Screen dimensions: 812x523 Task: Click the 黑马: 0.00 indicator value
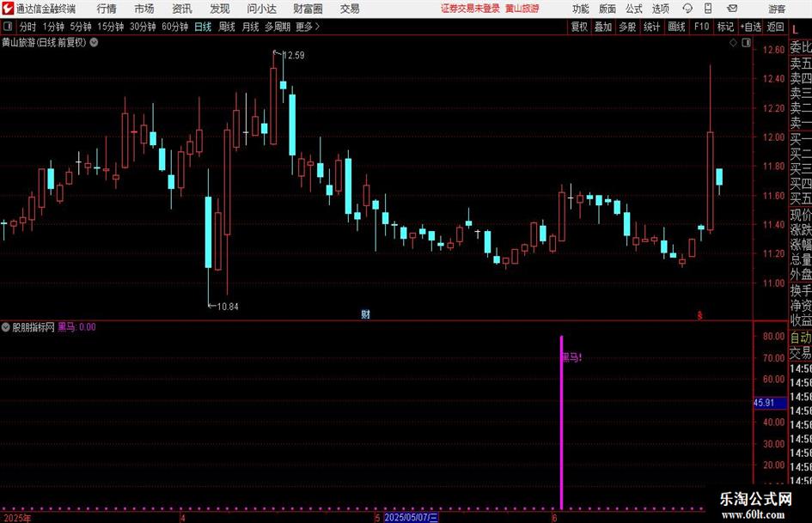(x=76, y=327)
